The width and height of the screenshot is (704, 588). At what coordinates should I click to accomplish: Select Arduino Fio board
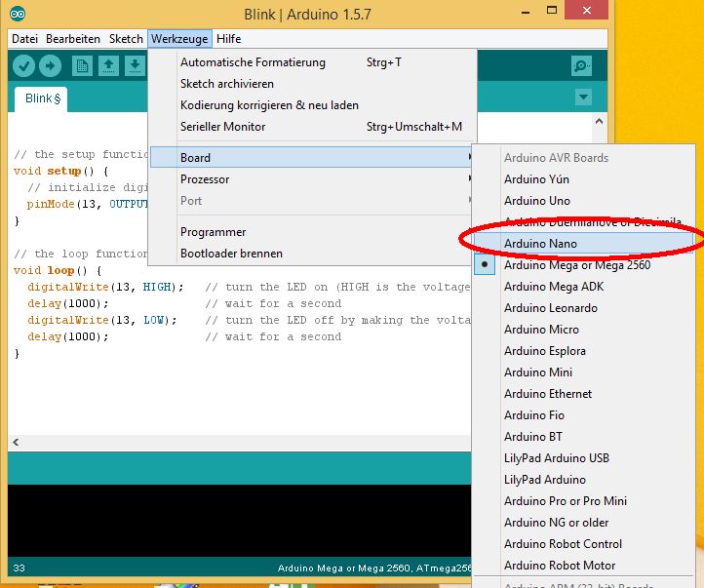click(x=584, y=415)
